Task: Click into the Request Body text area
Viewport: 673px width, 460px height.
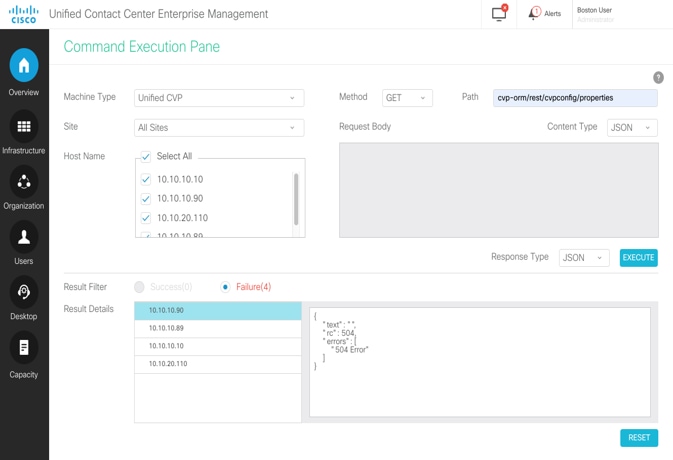Action: coord(499,190)
